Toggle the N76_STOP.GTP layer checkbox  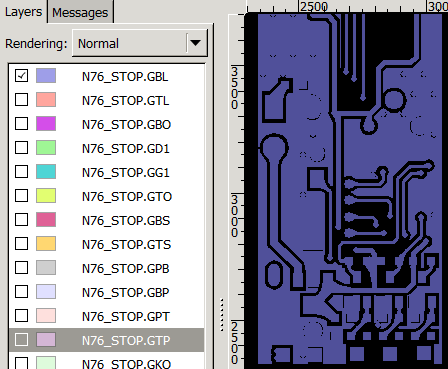[x=22, y=340]
